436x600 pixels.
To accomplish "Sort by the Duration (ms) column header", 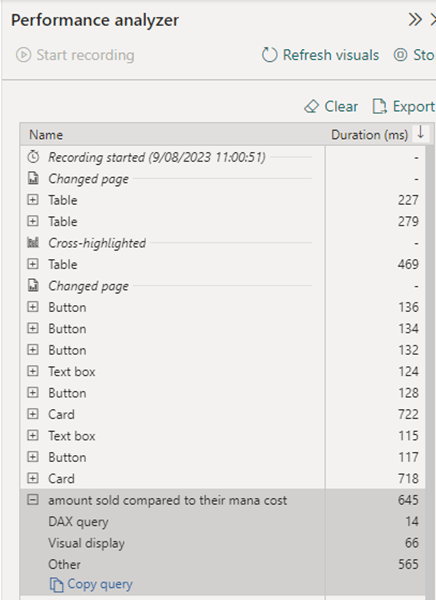I will (x=369, y=135).
